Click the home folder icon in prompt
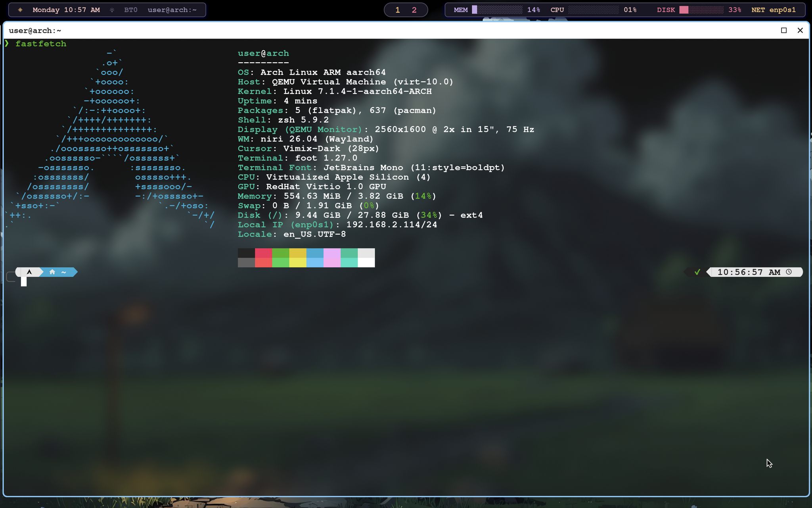Viewport: 812px width, 508px height. click(52, 272)
